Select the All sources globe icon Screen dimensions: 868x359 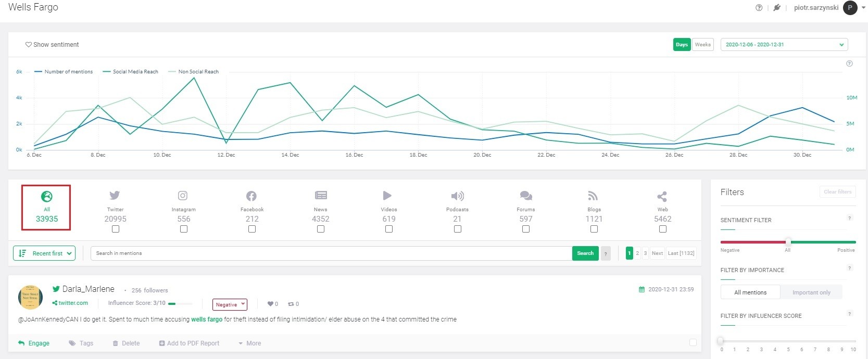[x=47, y=196]
